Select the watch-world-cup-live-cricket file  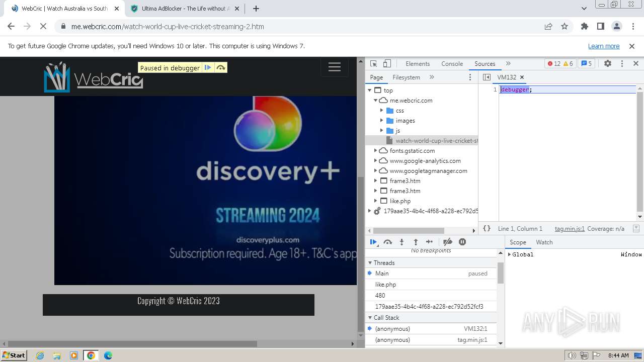422,141
